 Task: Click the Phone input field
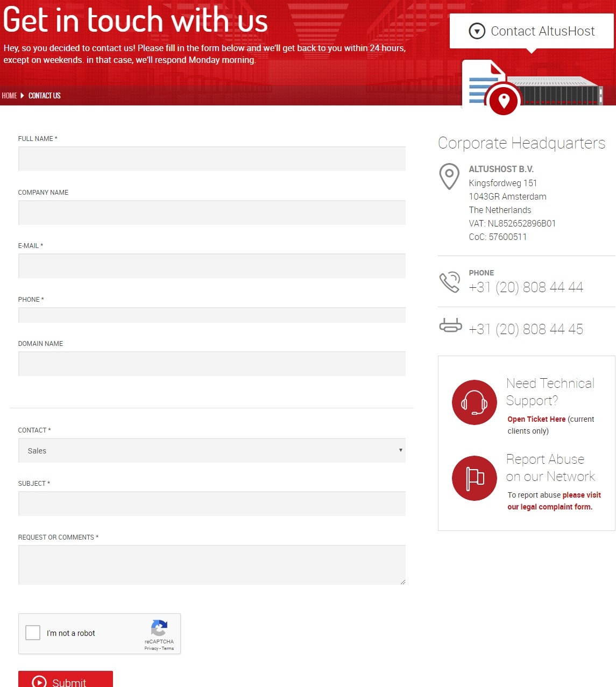pos(212,315)
